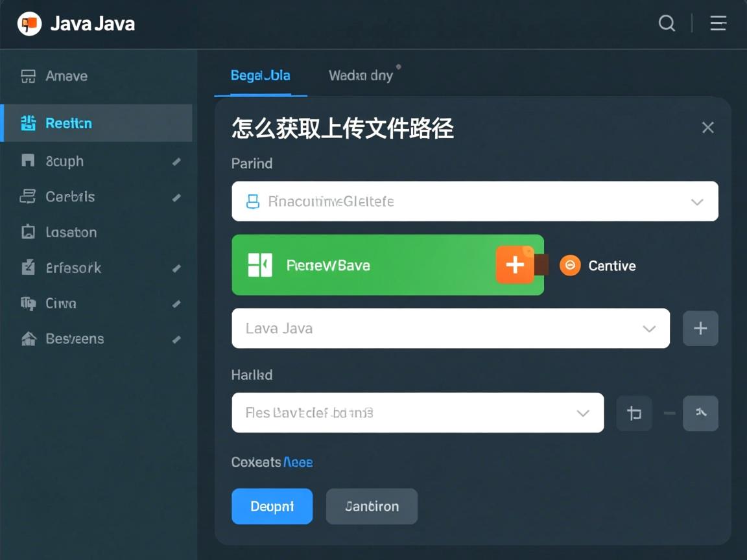Click the blue Deupni button
This screenshot has height=560, width=747.
[272, 506]
